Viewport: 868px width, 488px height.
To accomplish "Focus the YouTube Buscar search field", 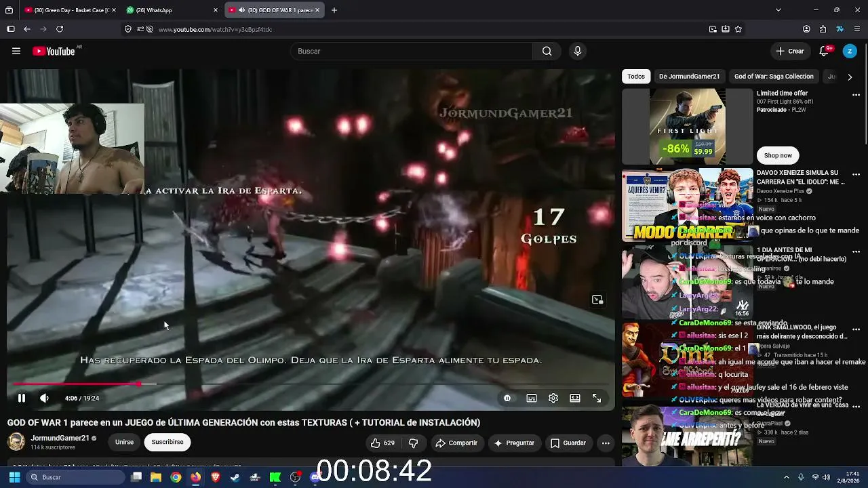I will [x=411, y=51].
